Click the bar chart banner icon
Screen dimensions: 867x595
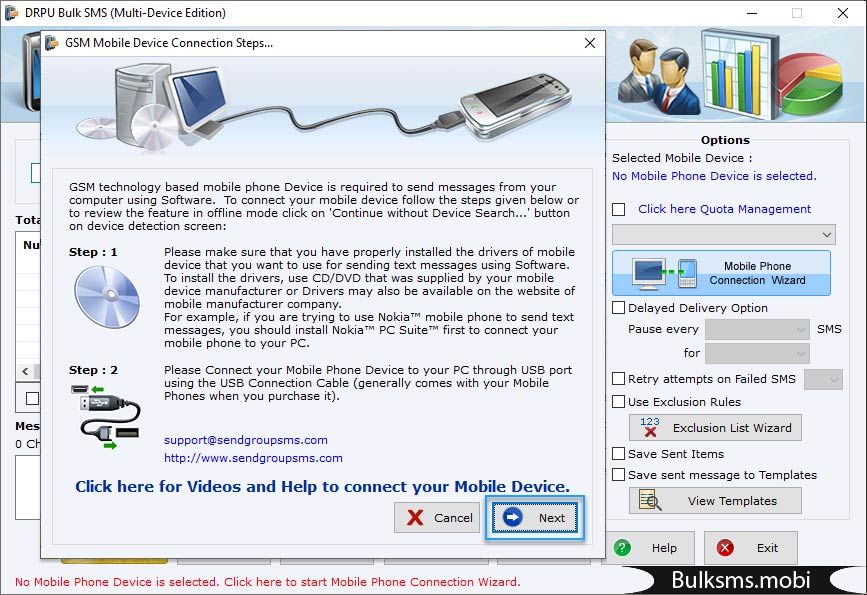[740, 74]
